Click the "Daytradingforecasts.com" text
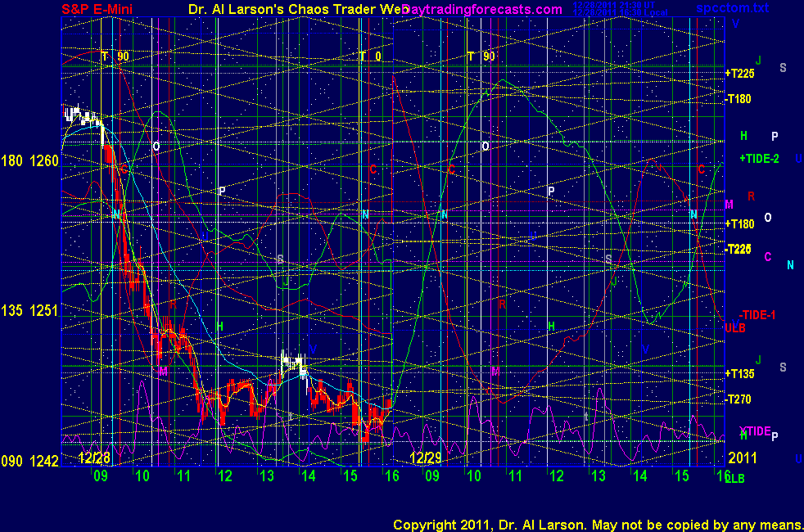This screenshot has height=532, width=804. pyautogui.click(x=482, y=9)
